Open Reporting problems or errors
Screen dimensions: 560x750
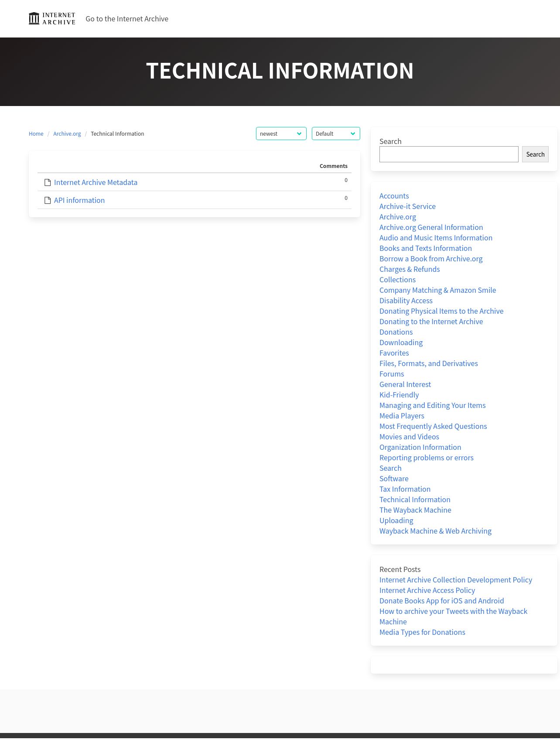coord(427,458)
